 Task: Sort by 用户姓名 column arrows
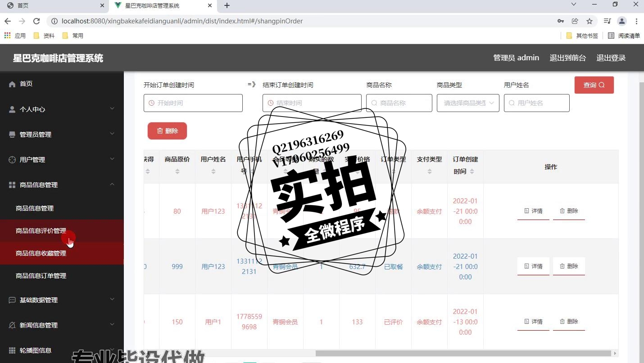(x=213, y=171)
